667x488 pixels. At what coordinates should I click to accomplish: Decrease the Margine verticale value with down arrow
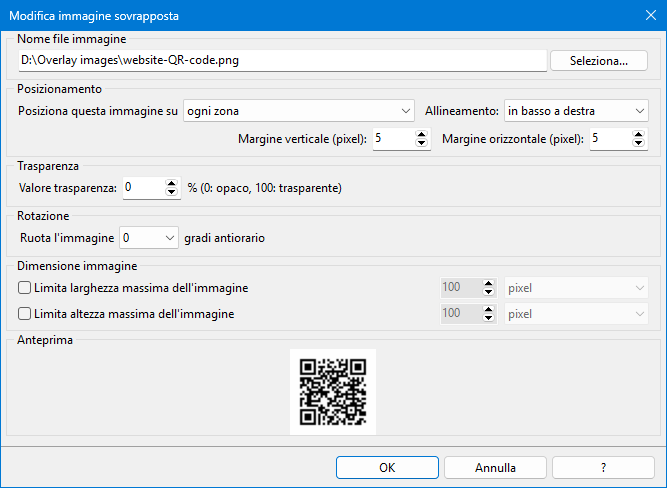pos(422,143)
